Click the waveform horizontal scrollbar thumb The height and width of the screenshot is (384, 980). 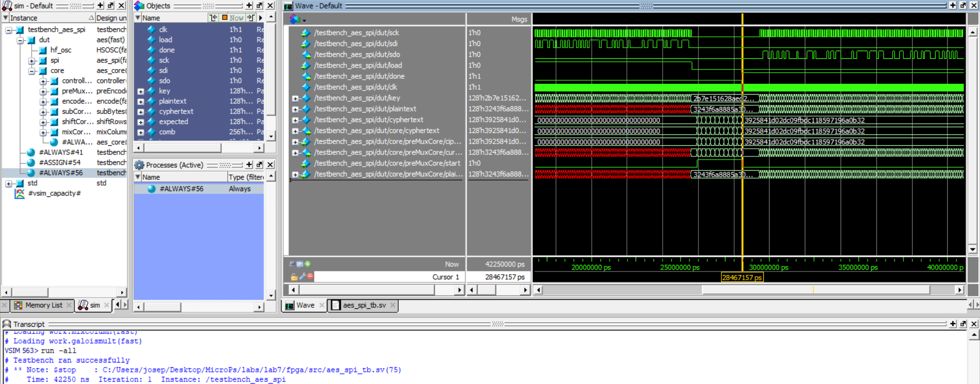coord(815,290)
